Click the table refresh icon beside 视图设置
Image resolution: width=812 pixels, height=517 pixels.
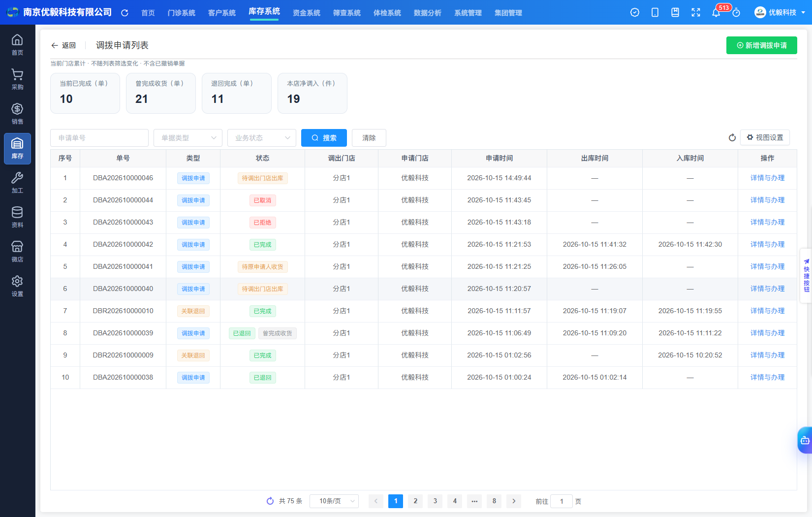tap(732, 138)
